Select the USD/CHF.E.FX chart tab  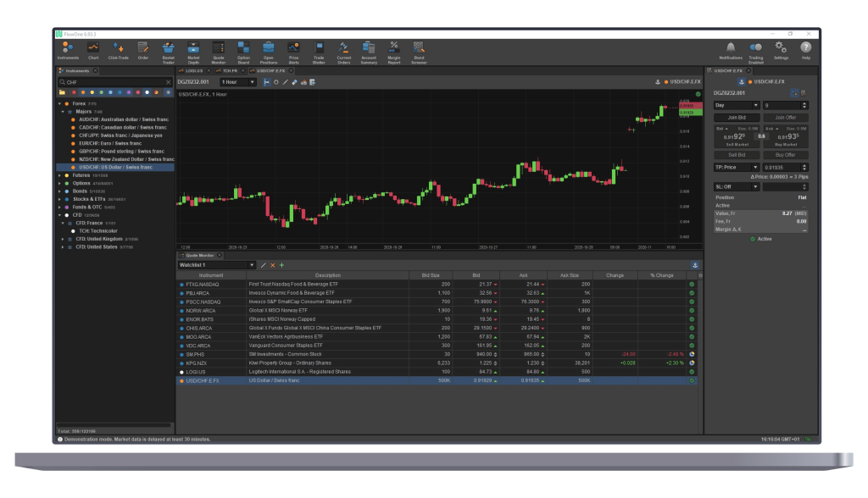tap(270, 71)
